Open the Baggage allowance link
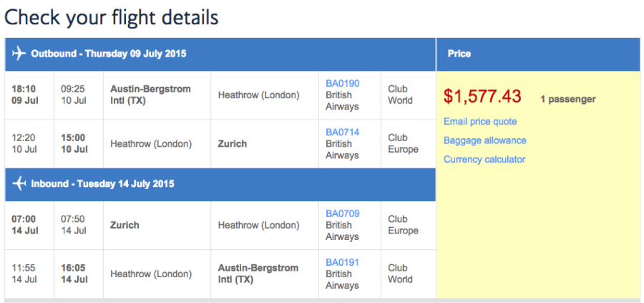 point(484,140)
